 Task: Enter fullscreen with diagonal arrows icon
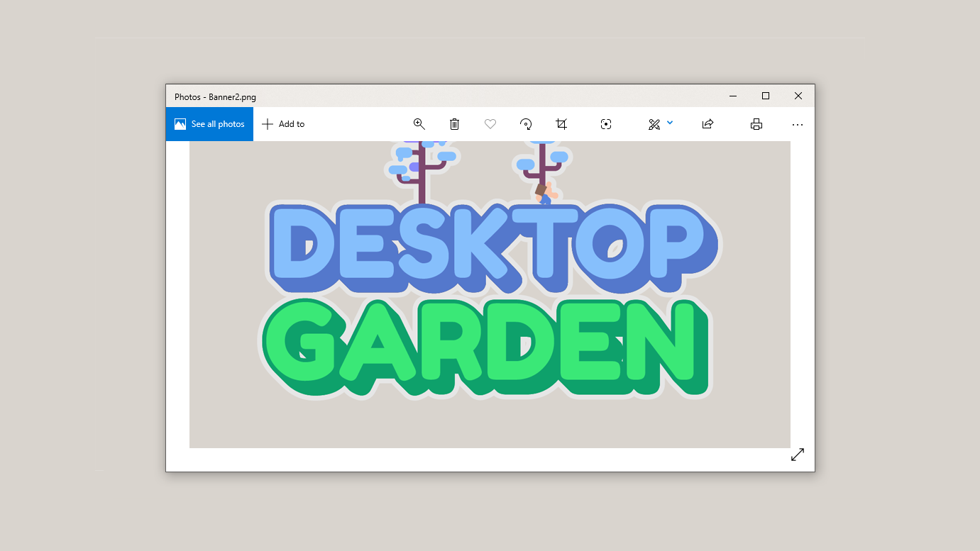tap(798, 455)
